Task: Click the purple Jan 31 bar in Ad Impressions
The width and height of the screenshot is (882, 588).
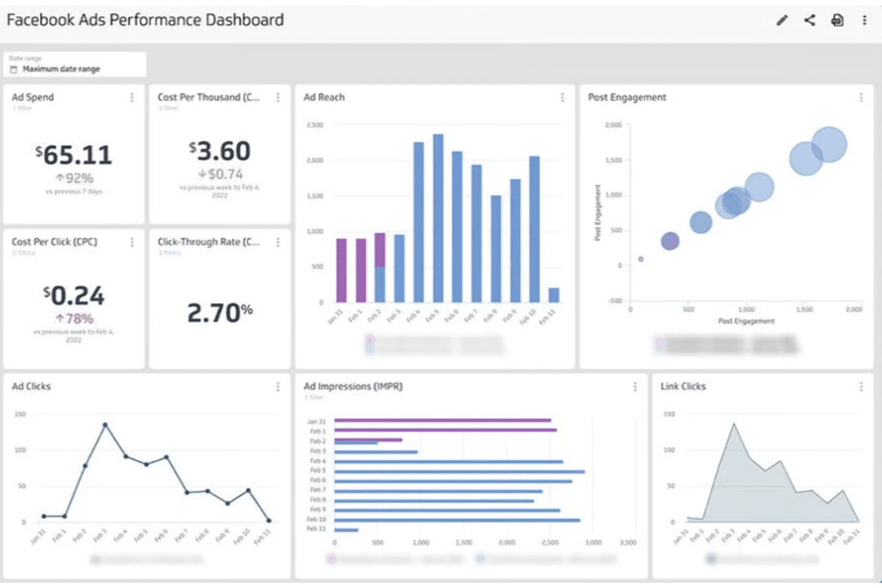Action: pyautogui.click(x=443, y=421)
